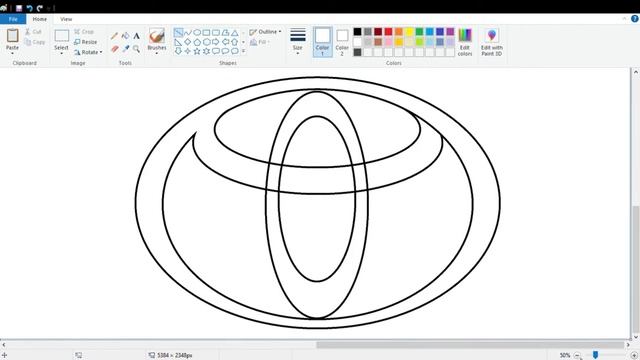Click the Zoom in plus button
Viewport: 640px width, 360px height.
click(x=634, y=356)
